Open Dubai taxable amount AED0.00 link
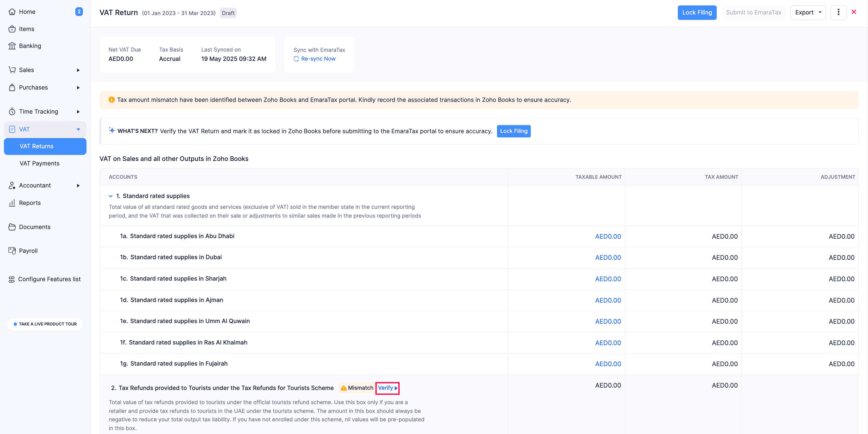The width and height of the screenshot is (868, 434). pyautogui.click(x=608, y=257)
